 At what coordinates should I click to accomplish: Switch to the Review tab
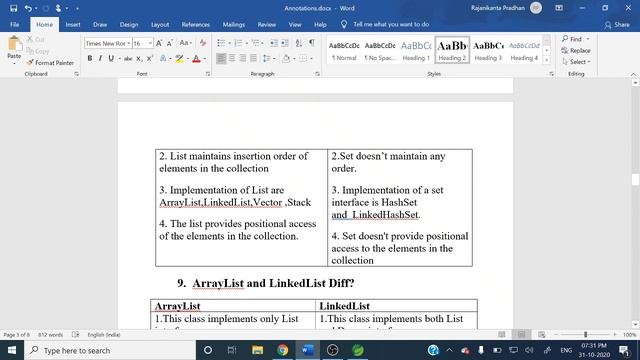click(x=267, y=24)
